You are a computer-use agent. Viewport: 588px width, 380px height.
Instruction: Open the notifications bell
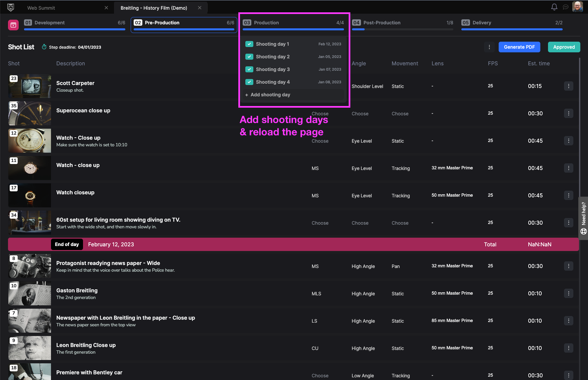554,7
